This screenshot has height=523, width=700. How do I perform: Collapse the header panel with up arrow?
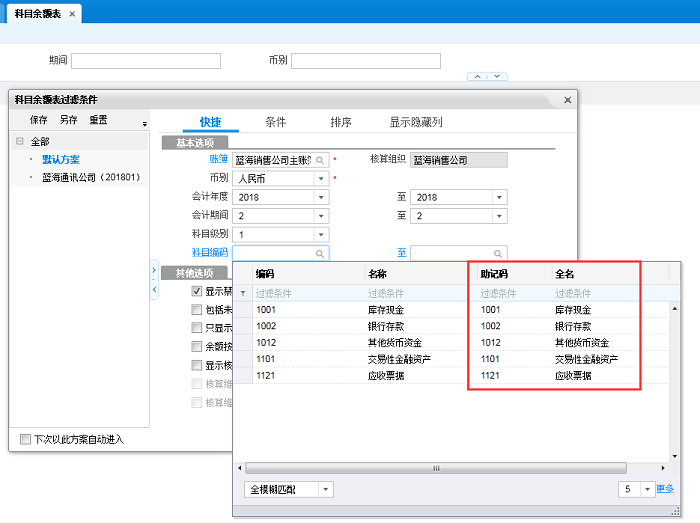[476, 76]
